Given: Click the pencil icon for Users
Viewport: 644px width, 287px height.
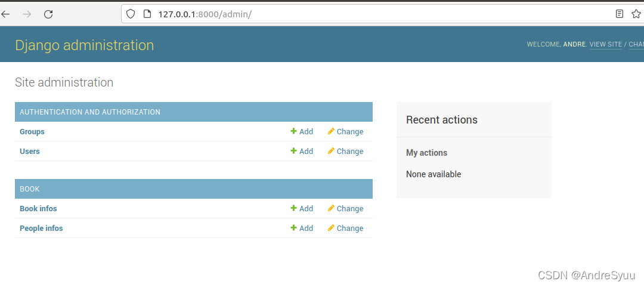Looking at the screenshot, I should pos(331,151).
